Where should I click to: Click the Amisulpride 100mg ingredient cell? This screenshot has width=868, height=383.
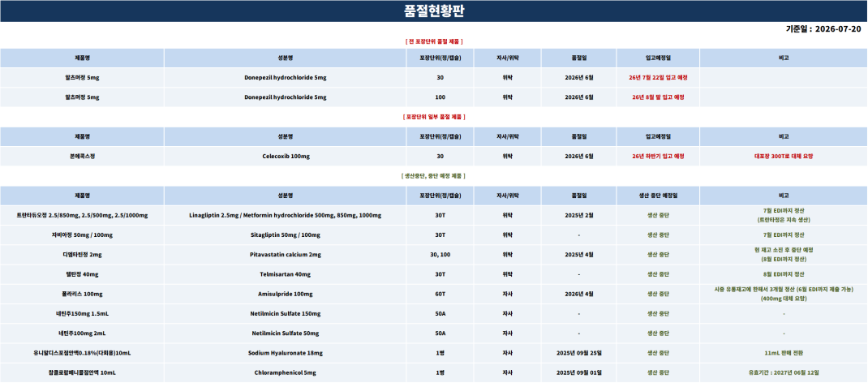(286, 294)
